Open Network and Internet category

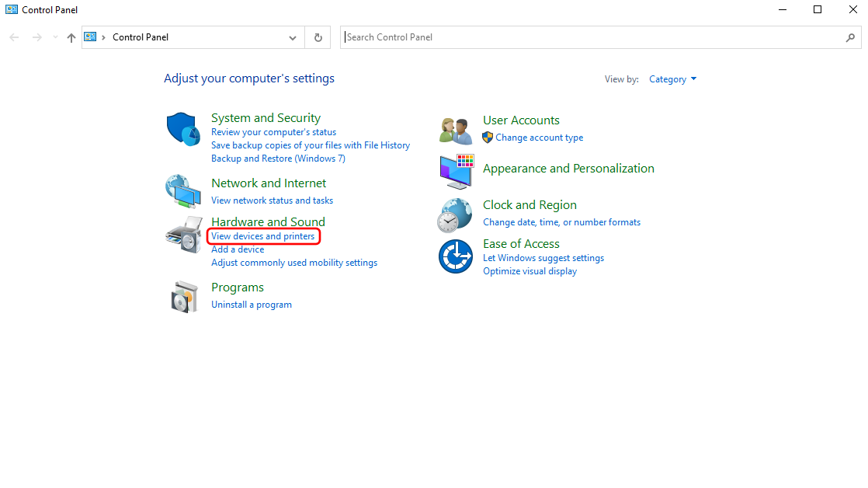(269, 183)
